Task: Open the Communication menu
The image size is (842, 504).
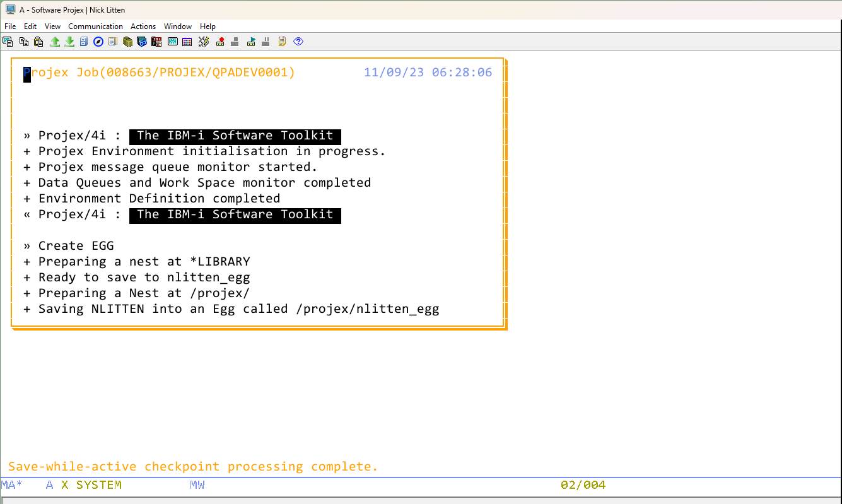Action: tap(96, 26)
